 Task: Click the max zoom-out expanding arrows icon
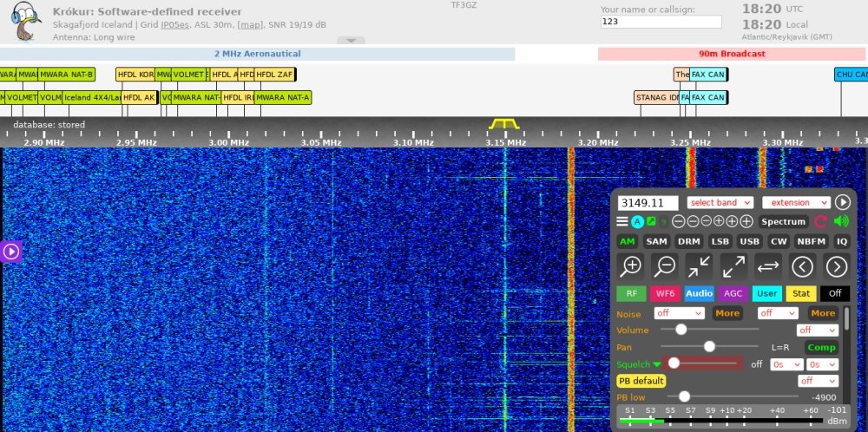[733, 266]
